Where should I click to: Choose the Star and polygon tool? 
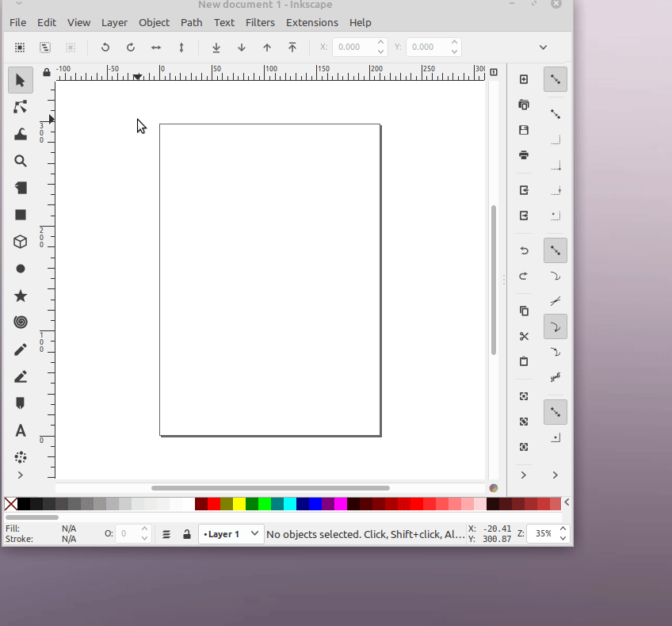coord(21,296)
